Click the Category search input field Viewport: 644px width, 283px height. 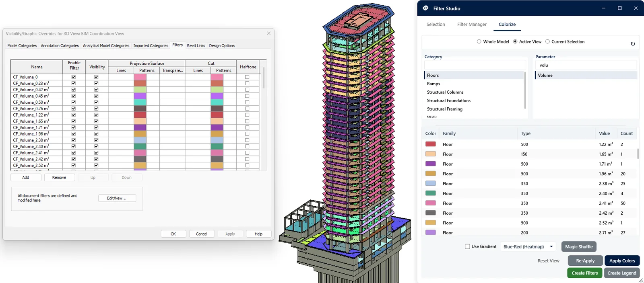[475, 65]
